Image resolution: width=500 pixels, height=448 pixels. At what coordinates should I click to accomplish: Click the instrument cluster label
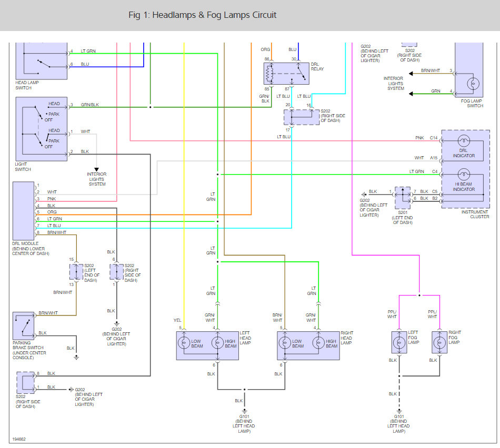tap(475, 214)
